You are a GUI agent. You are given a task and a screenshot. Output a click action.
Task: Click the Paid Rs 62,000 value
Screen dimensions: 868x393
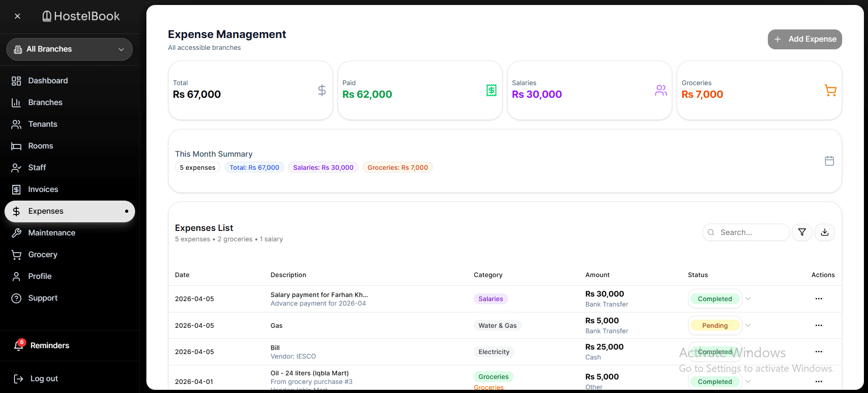[x=367, y=95]
